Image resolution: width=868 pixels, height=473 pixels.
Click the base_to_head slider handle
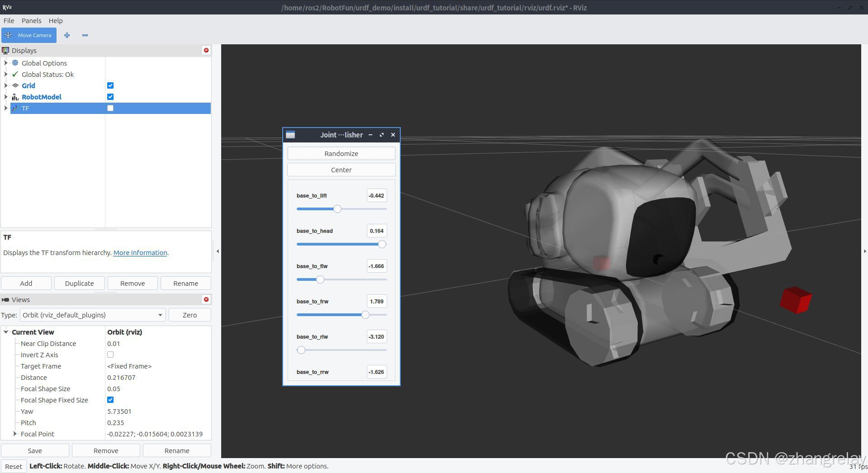pos(382,244)
